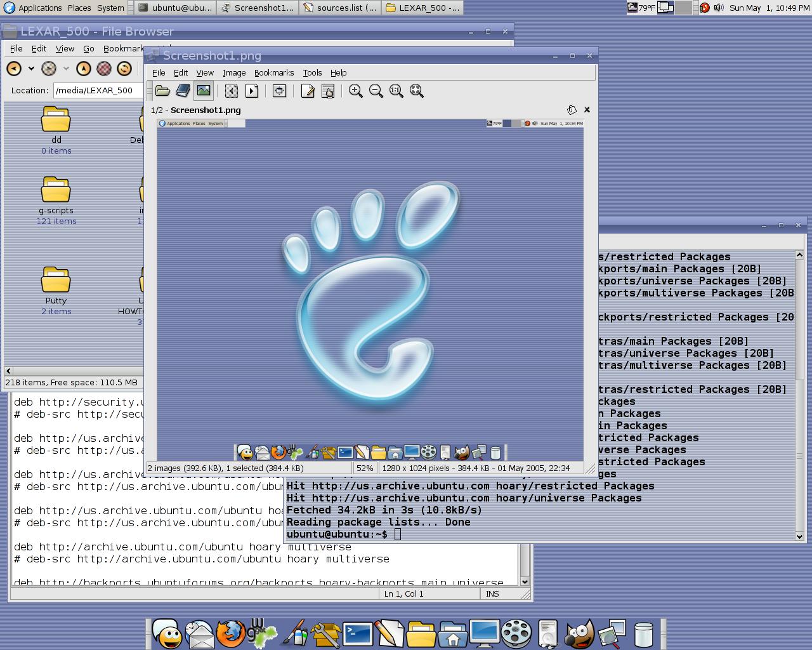The height and width of the screenshot is (650, 812).
Task: Open System menu in top panel
Action: point(110,8)
